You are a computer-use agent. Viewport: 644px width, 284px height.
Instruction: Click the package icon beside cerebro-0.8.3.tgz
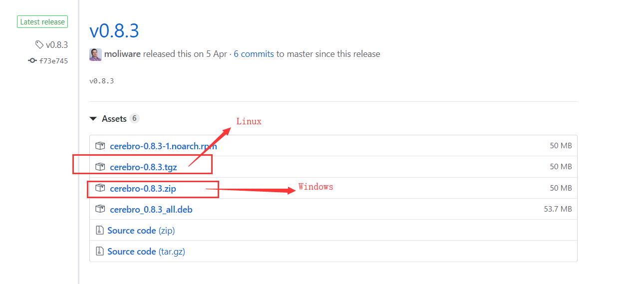pyautogui.click(x=100, y=167)
